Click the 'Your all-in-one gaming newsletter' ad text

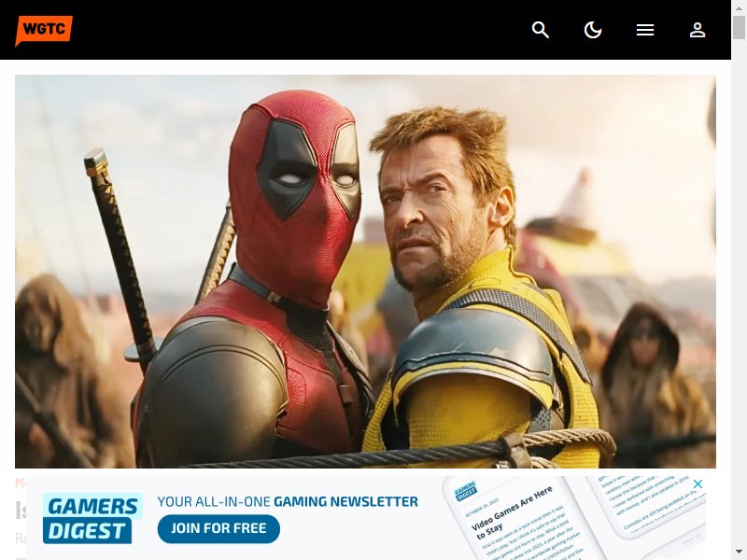click(288, 501)
